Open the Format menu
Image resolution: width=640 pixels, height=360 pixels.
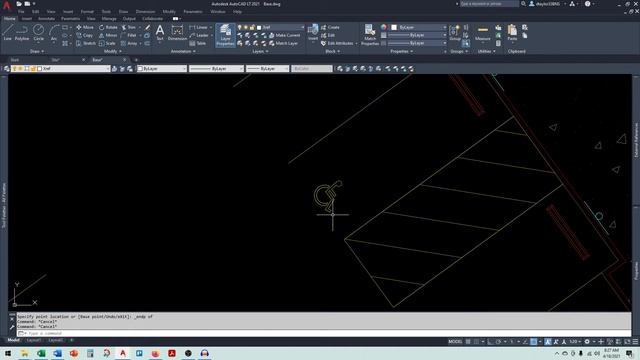[x=87, y=12]
